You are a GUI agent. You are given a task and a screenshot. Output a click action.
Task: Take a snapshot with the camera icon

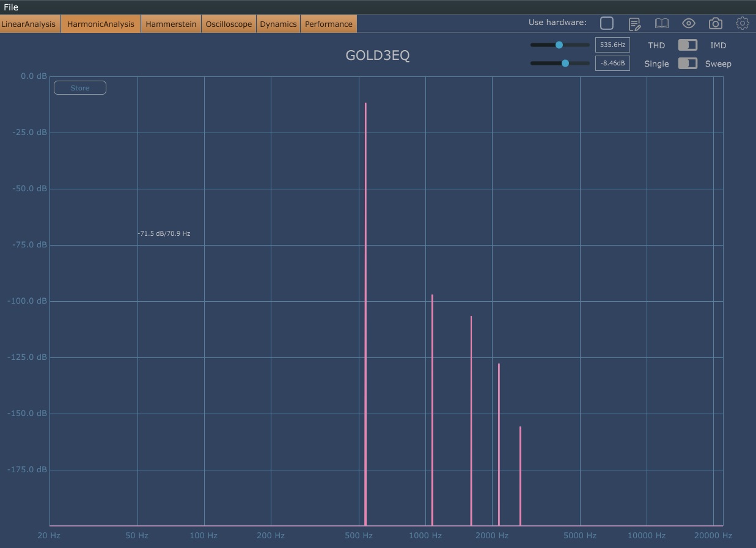pyautogui.click(x=716, y=23)
